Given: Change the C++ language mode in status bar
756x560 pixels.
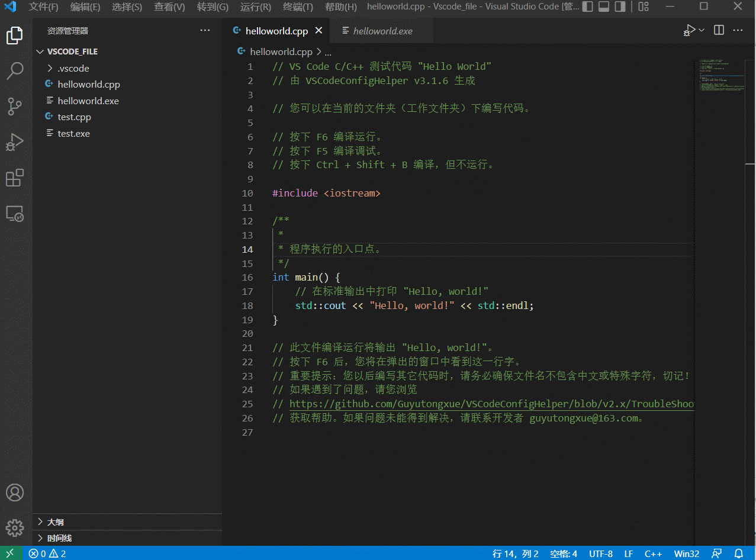Looking at the screenshot, I should tap(653, 553).
